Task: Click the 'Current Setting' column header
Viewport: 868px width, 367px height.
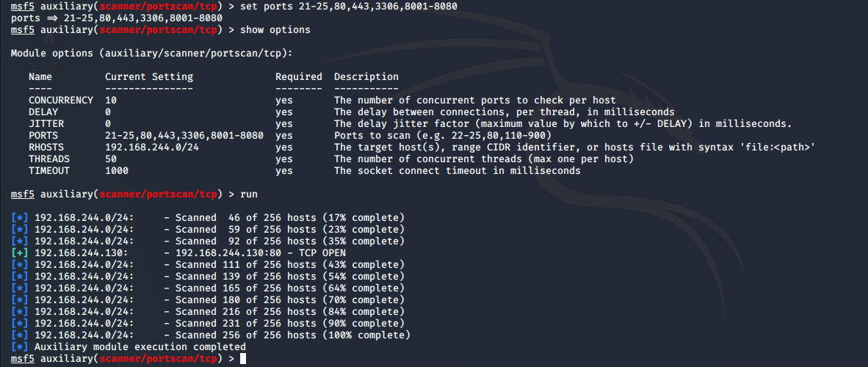Action: click(x=149, y=77)
